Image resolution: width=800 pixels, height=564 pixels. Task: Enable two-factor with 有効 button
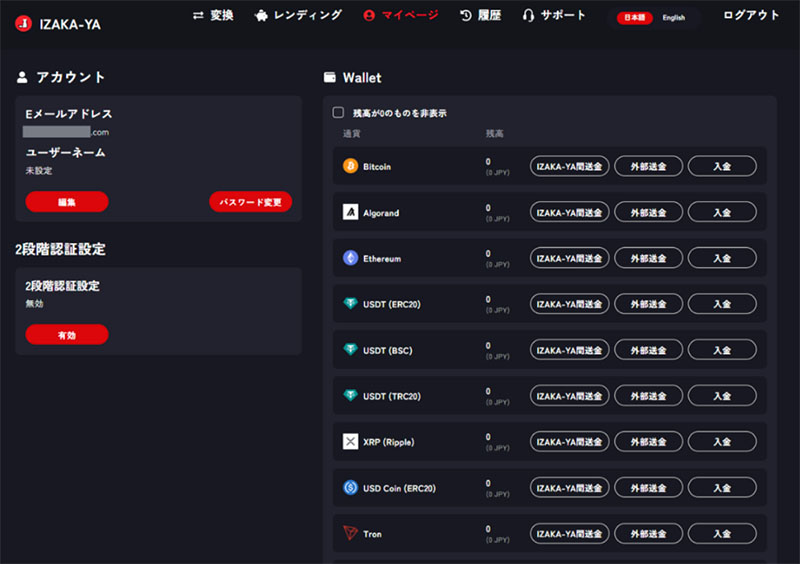67,335
